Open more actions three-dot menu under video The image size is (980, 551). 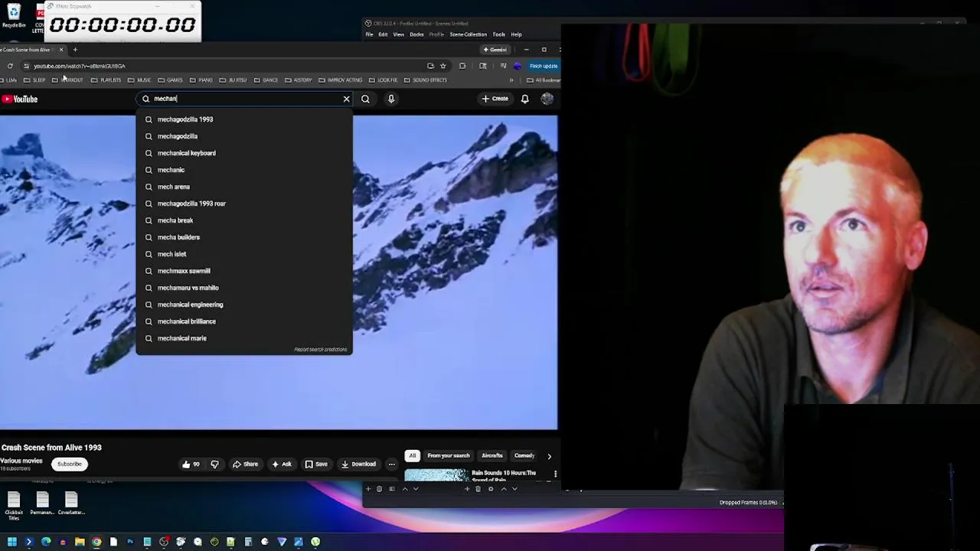point(391,464)
